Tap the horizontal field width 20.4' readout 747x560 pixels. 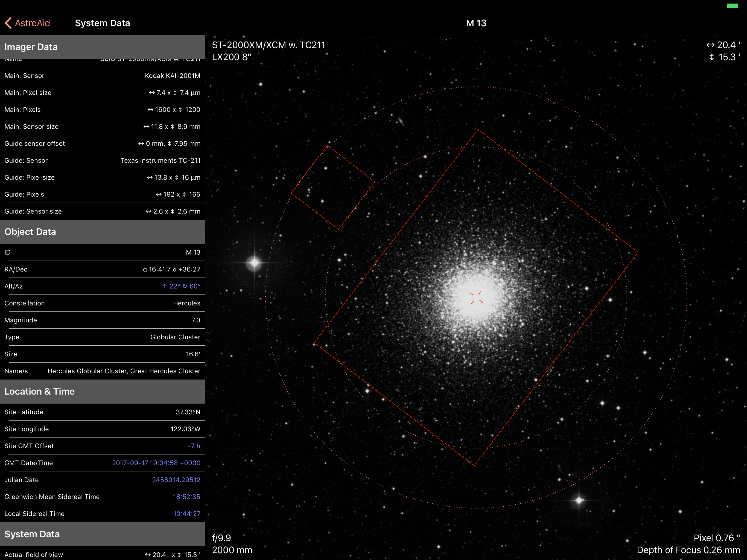click(723, 45)
